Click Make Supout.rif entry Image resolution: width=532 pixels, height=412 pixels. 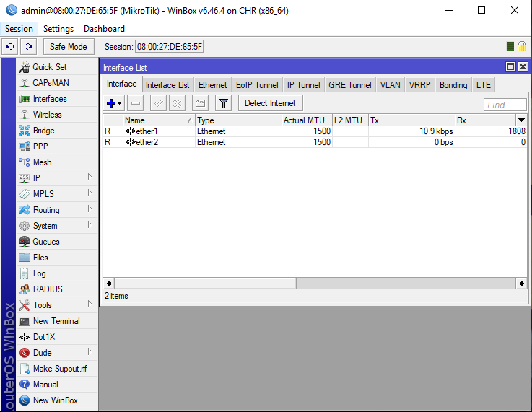57,369
